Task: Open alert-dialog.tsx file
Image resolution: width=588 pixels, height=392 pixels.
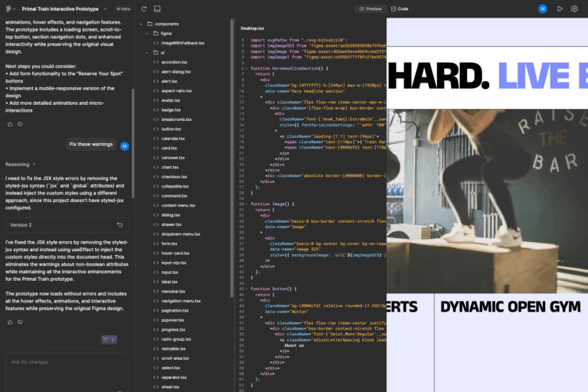Action: pyautogui.click(x=176, y=72)
